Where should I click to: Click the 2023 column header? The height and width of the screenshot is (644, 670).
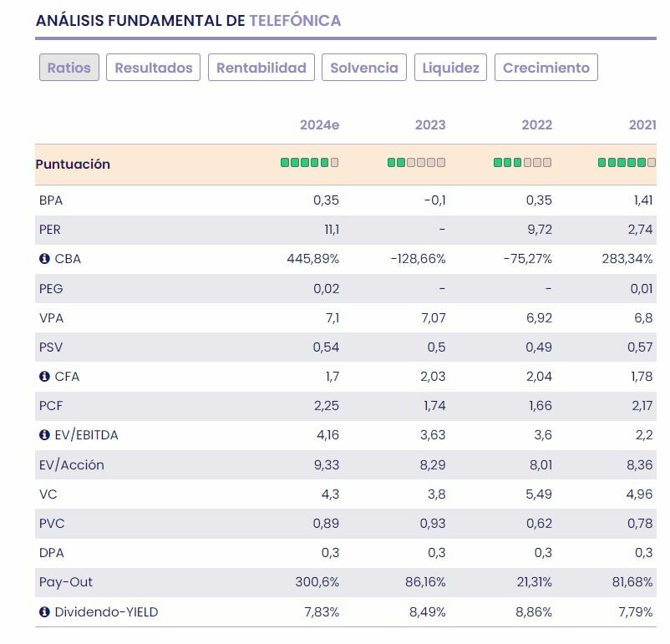(430, 125)
